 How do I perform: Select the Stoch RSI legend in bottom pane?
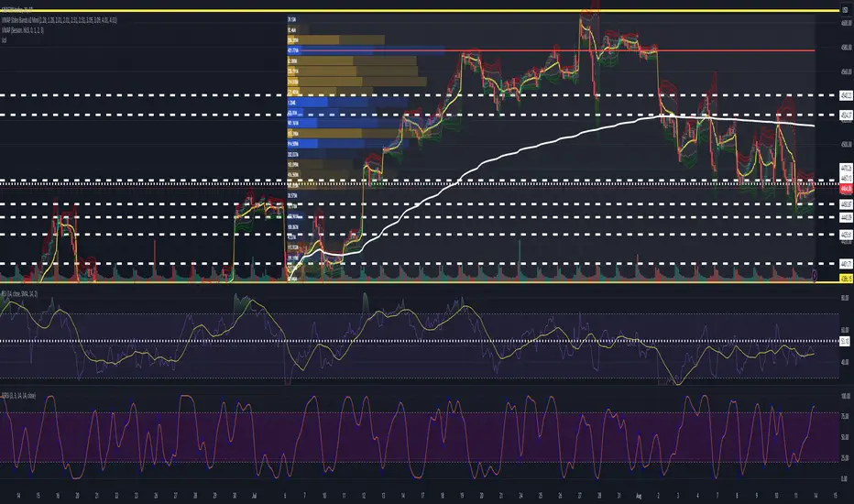point(18,396)
